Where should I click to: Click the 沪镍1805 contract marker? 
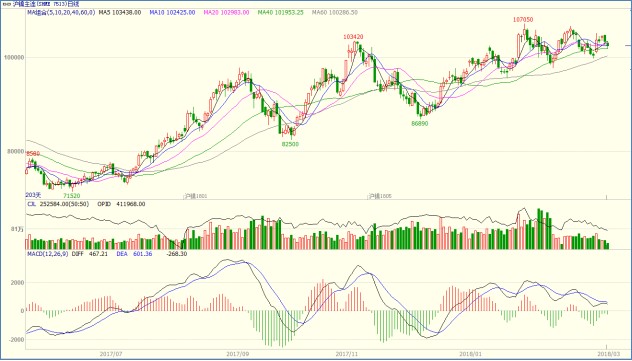coord(380,196)
